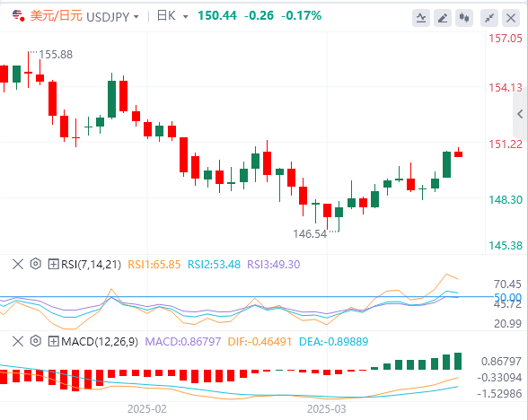Remove the RSI indicator panel
Screen dimensions: 528x420
(x=18, y=264)
